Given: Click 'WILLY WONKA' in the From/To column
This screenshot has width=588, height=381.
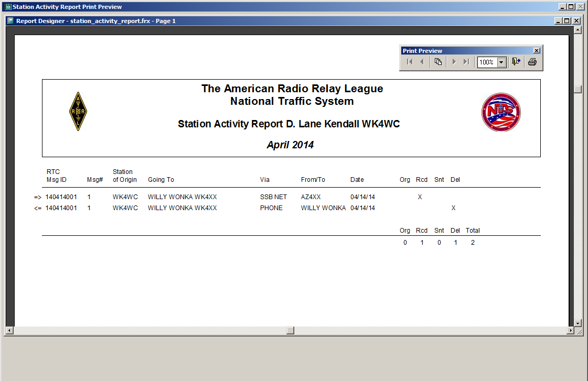Looking at the screenshot, I should click(323, 208).
